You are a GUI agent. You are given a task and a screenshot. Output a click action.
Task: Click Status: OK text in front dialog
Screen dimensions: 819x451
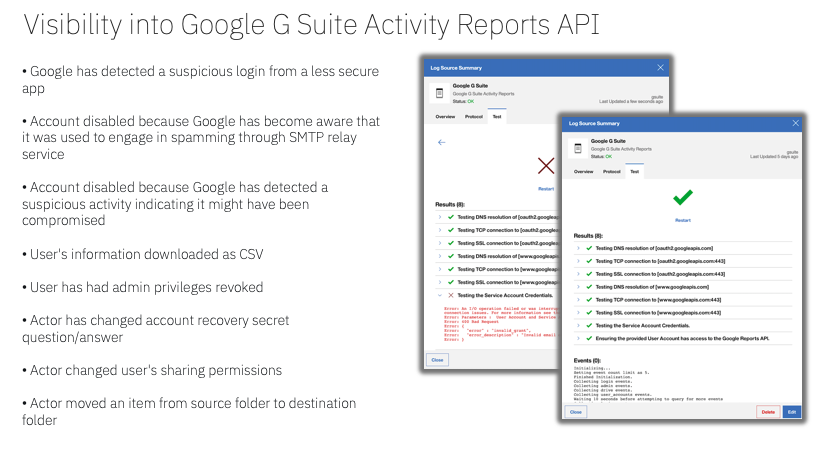(x=601, y=156)
